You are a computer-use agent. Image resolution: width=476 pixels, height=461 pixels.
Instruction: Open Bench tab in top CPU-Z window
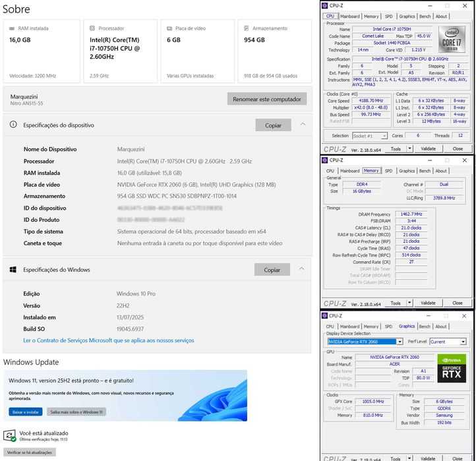[x=425, y=16]
